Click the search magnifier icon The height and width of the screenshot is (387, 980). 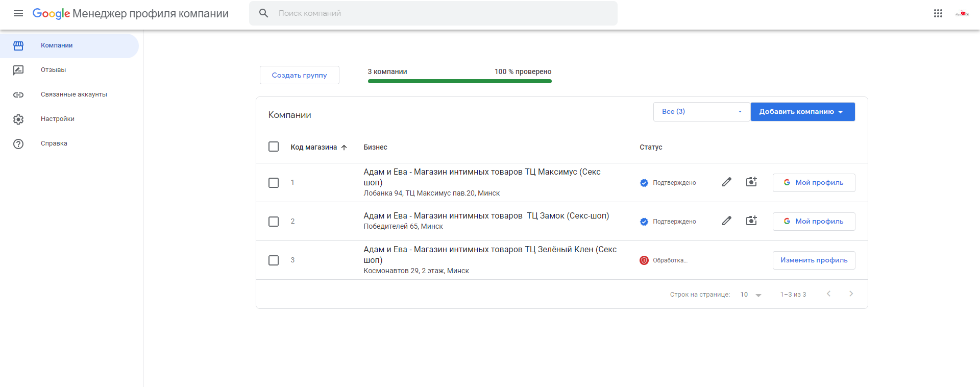click(264, 13)
